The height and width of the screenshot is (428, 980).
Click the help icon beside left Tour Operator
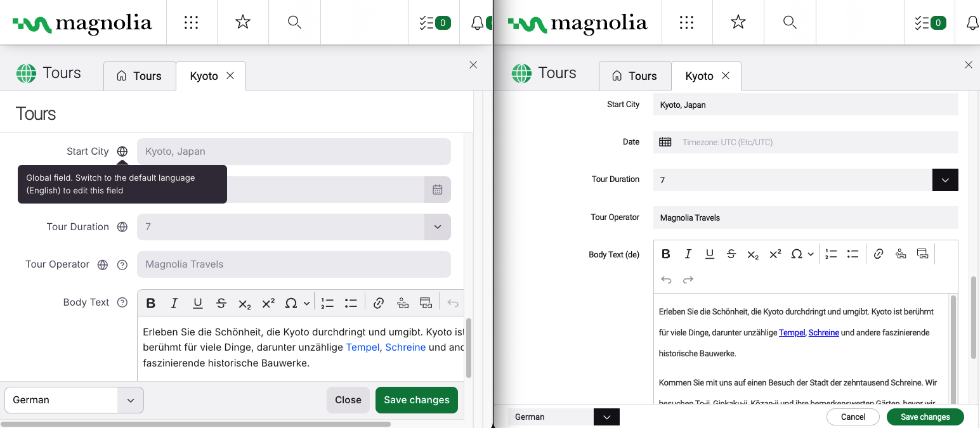pyautogui.click(x=122, y=265)
